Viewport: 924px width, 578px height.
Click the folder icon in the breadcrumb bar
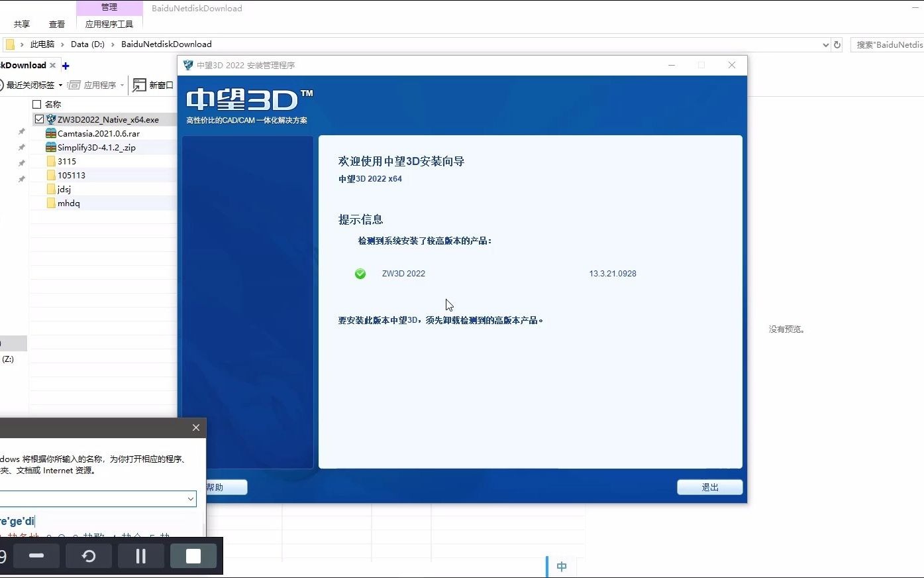point(9,44)
